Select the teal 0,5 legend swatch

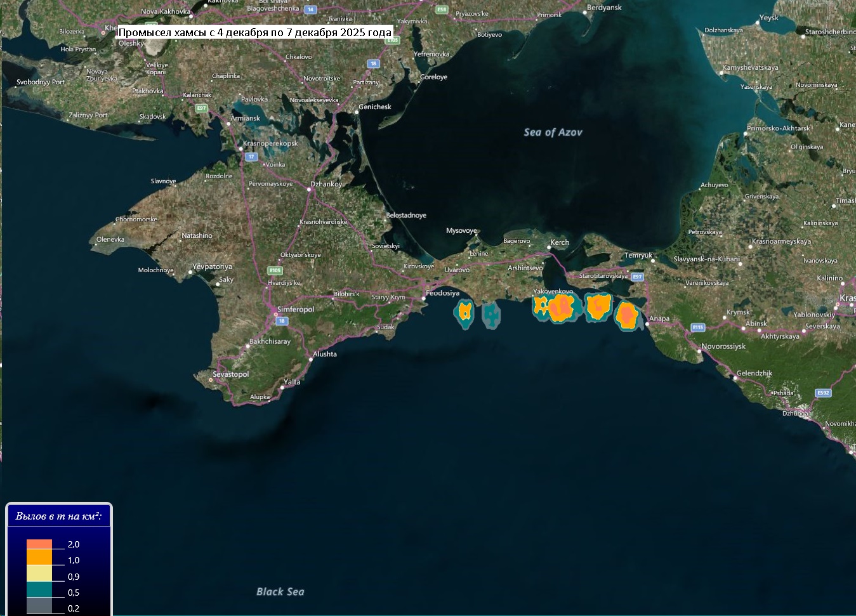tap(39, 589)
